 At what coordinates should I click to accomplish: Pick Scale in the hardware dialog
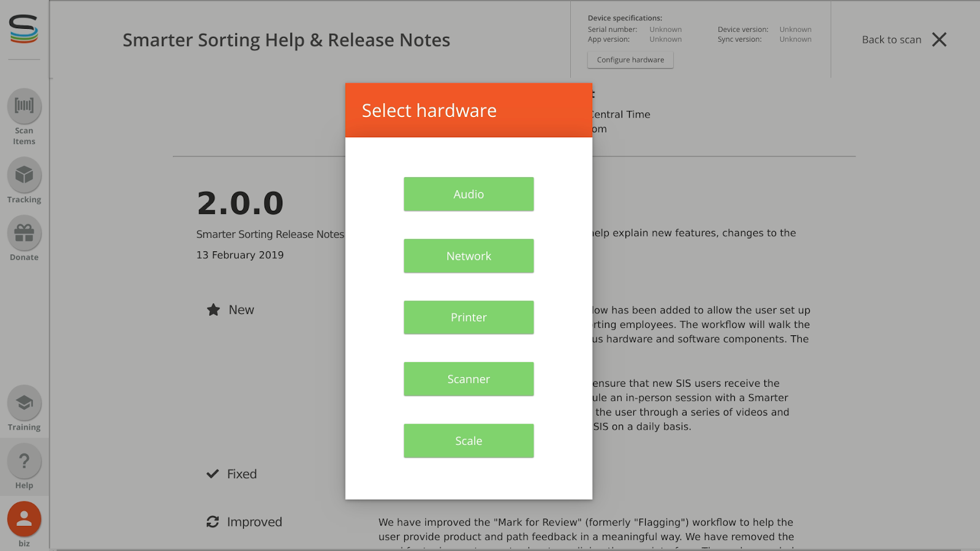click(469, 441)
